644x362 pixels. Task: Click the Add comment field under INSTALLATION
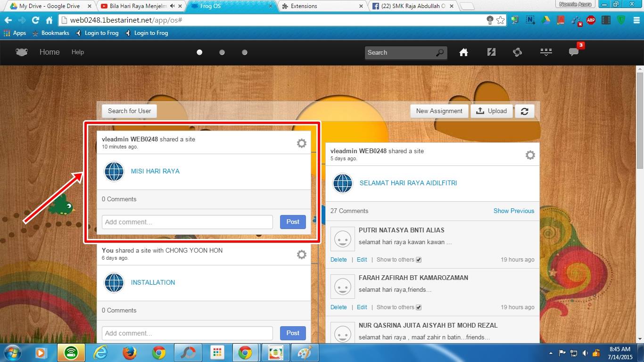coord(187,333)
